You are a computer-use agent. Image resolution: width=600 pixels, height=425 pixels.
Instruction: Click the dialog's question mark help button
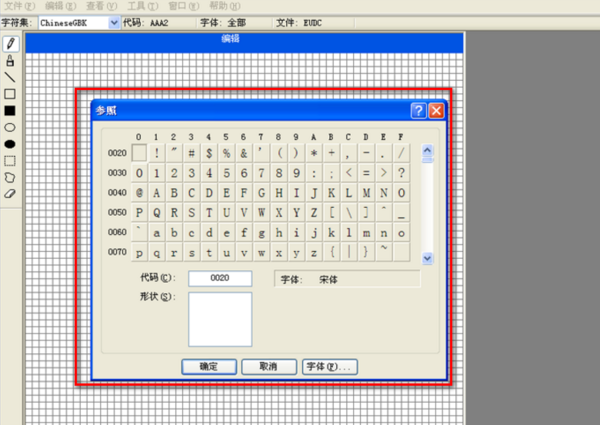coord(418,111)
